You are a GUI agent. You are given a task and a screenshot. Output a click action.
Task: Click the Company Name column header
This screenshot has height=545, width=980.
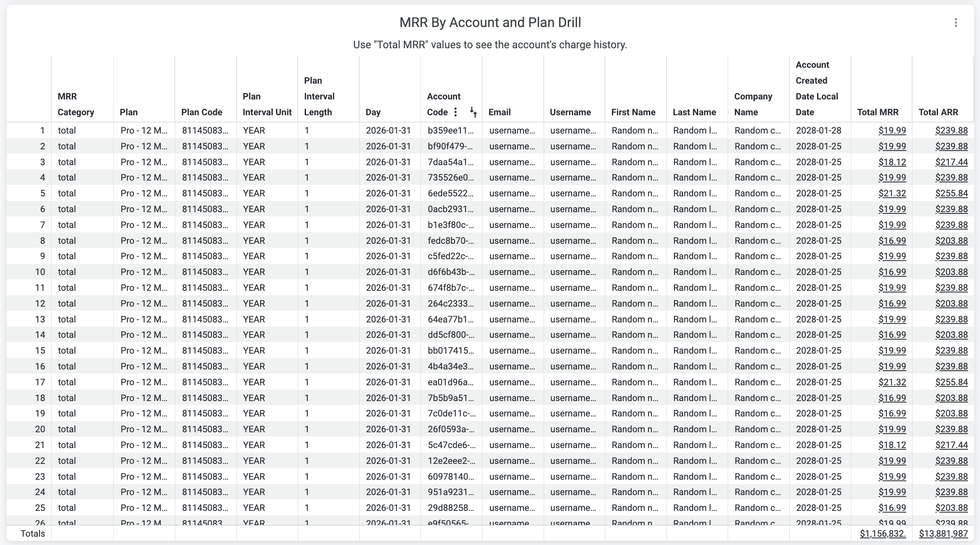(x=753, y=104)
